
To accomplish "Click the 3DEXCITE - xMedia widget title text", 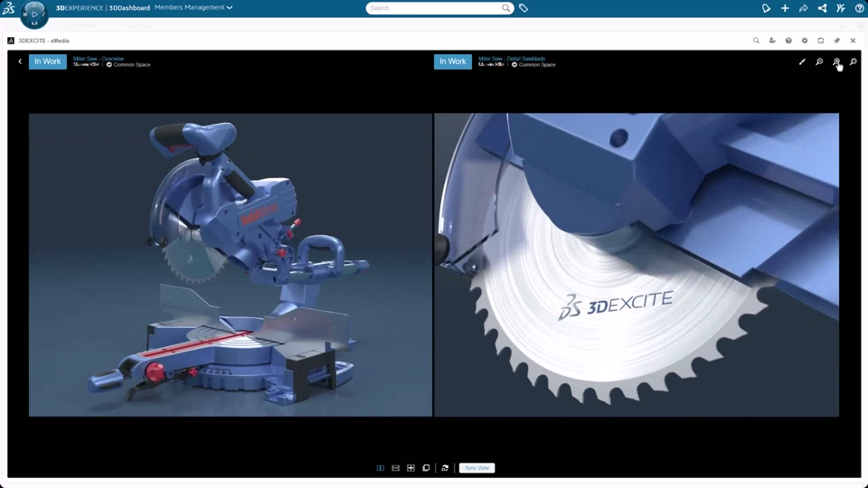I will (43, 41).
